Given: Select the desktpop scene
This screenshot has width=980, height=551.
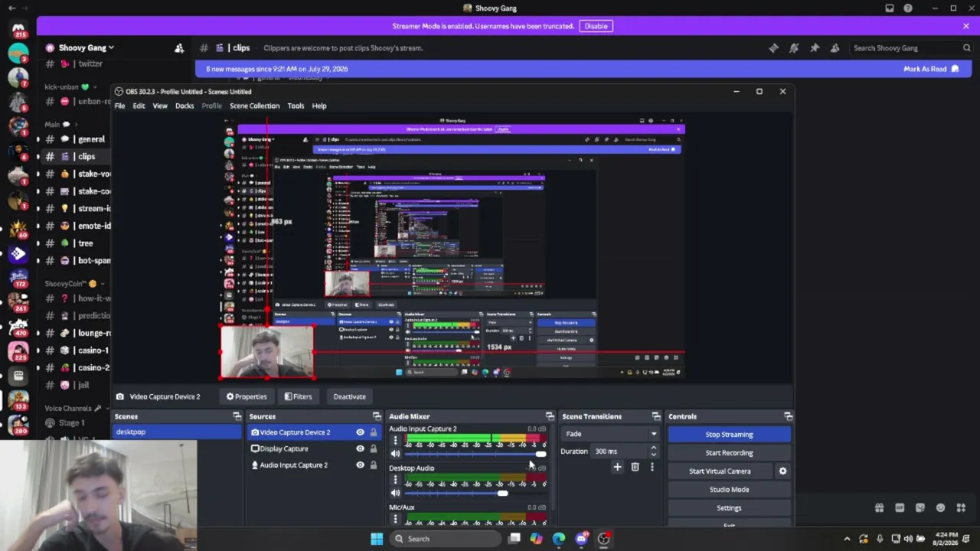Looking at the screenshot, I should [x=177, y=432].
